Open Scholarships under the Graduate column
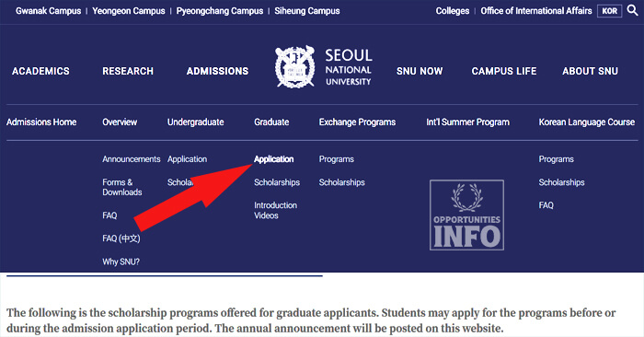This screenshot has height=337, width=644. pos(277,182)
